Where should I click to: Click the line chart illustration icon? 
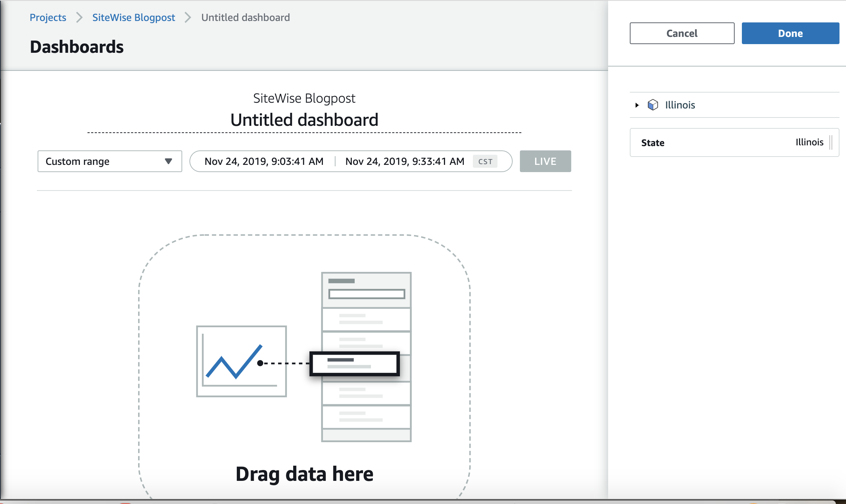pyautogui.click(x=242, y=361)
